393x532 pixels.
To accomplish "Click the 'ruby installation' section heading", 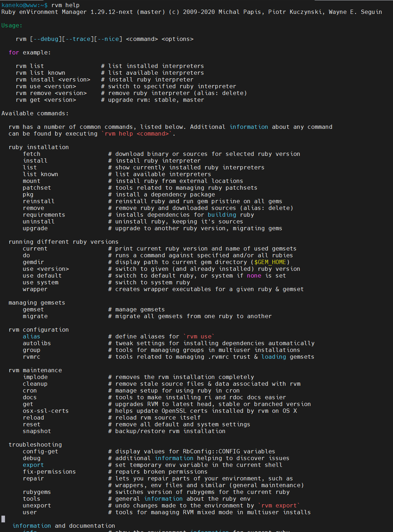I will 39,147.
